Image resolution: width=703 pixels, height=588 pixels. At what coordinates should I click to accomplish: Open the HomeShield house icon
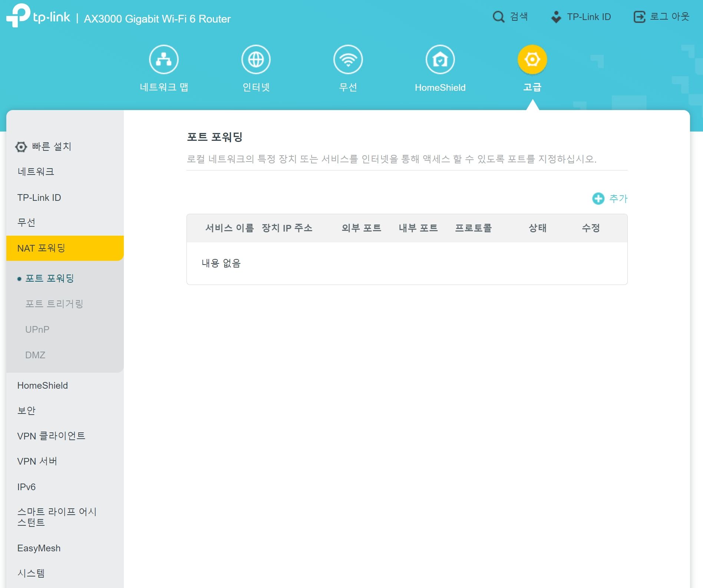pyautogui.click(x=440, y=59)
